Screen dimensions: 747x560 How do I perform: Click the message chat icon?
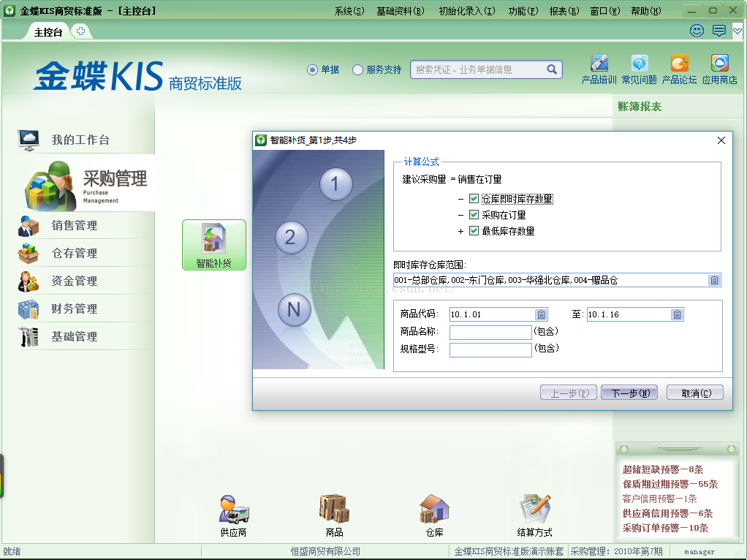click(x=719, y=31)
